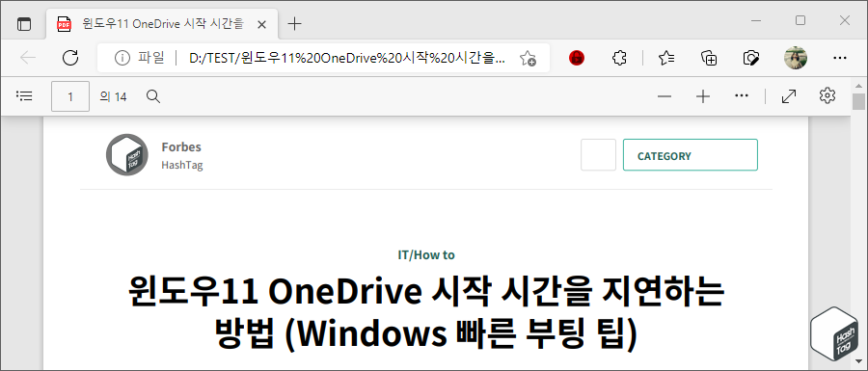Click the '의 14' page count text
Image resolution: width=868 pixels, height=371 pixels.
113,97
